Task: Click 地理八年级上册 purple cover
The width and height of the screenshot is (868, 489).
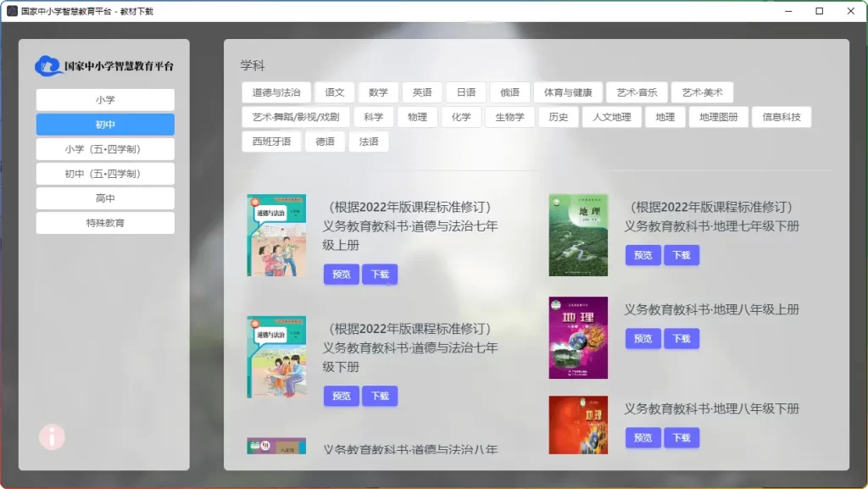Action: (x=578, y=337)
